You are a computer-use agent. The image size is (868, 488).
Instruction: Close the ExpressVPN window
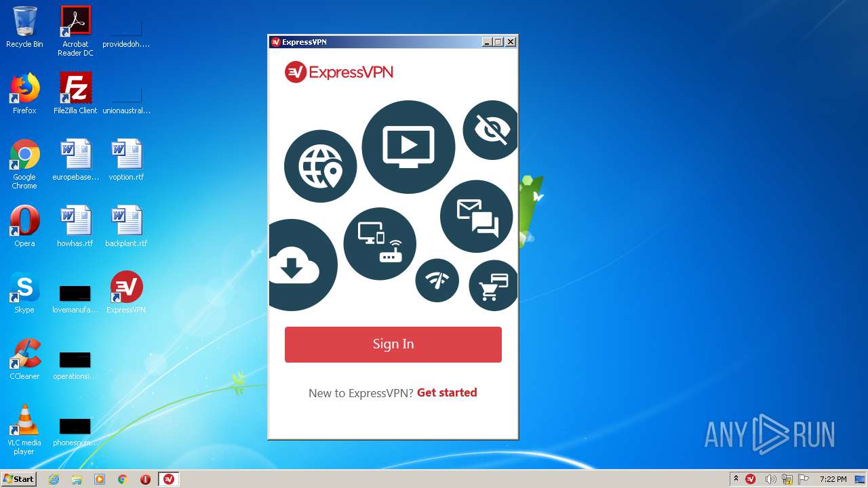[x=511, y=42]
